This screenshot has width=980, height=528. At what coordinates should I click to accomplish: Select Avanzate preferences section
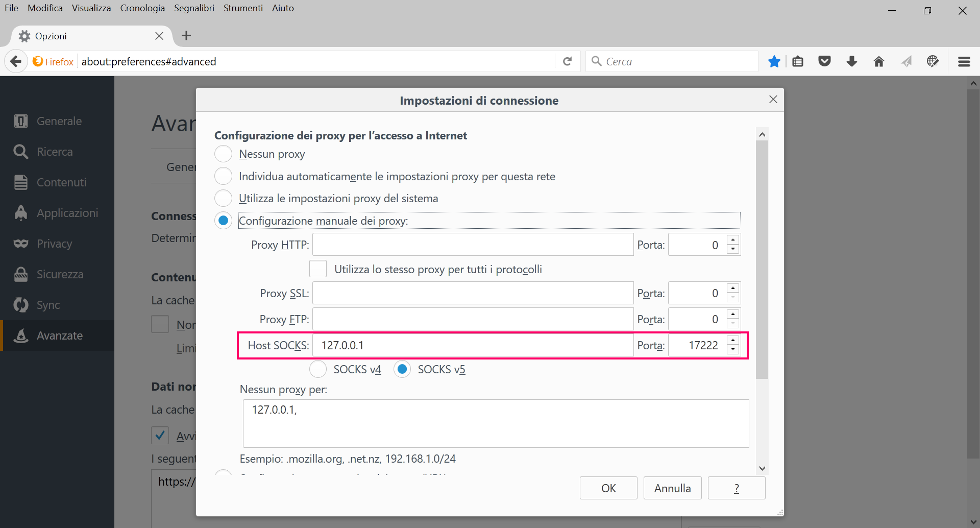coord(57,335)
